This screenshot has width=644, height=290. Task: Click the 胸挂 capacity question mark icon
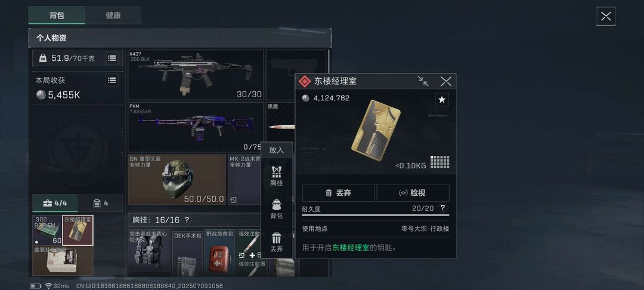(187, 220)
